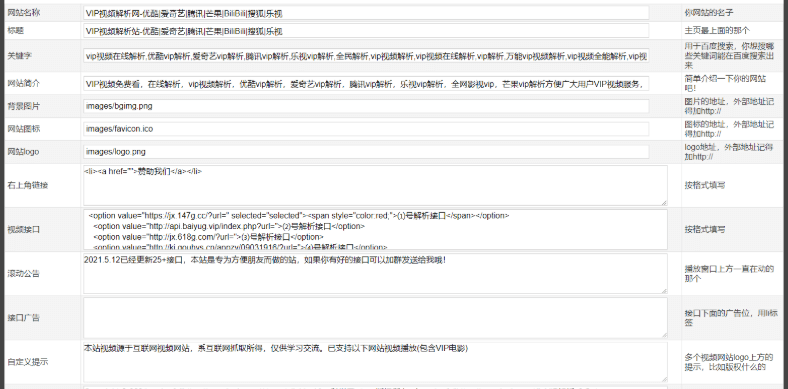This screenshot has width=788, height=389.
Task: Focus the 网站图标 field with images/favicon.ico
Action: (366, 129)
